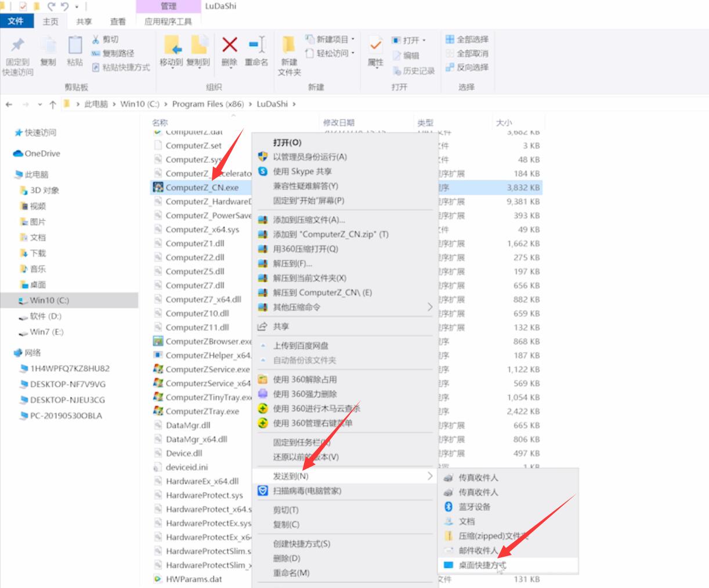
Task: Click Select none (全部取消) in ribbon
Action: click(467, 53)
